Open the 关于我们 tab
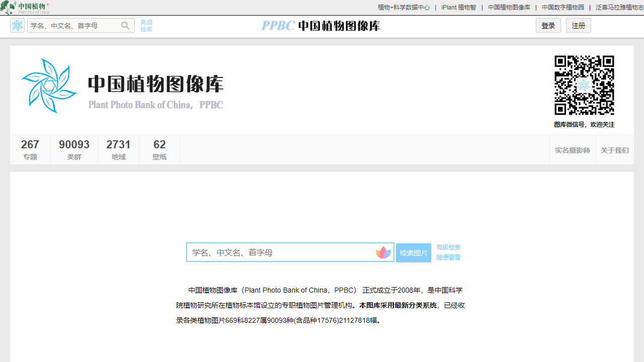644x362 pixels. [615, 150]
